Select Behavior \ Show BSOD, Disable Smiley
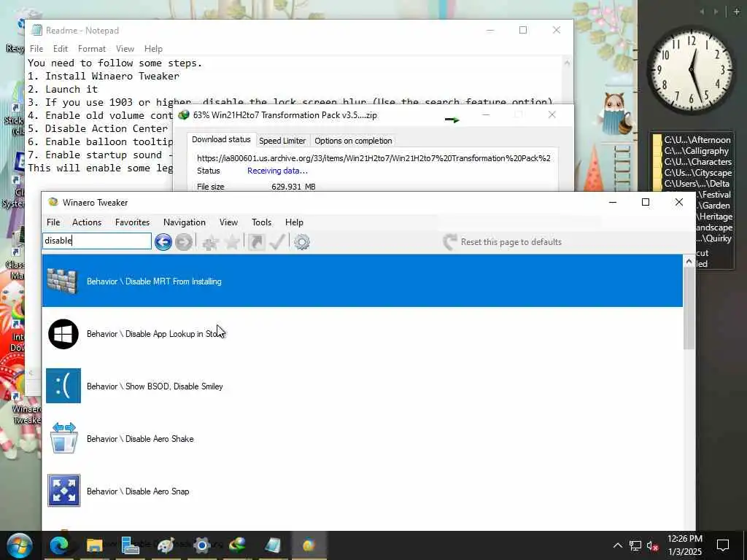The width and height of the screenshot is (747, 560). click(362, 386)
